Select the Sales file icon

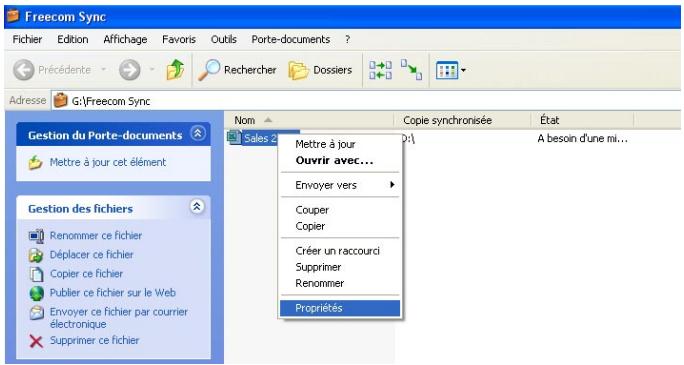[234, 138]
